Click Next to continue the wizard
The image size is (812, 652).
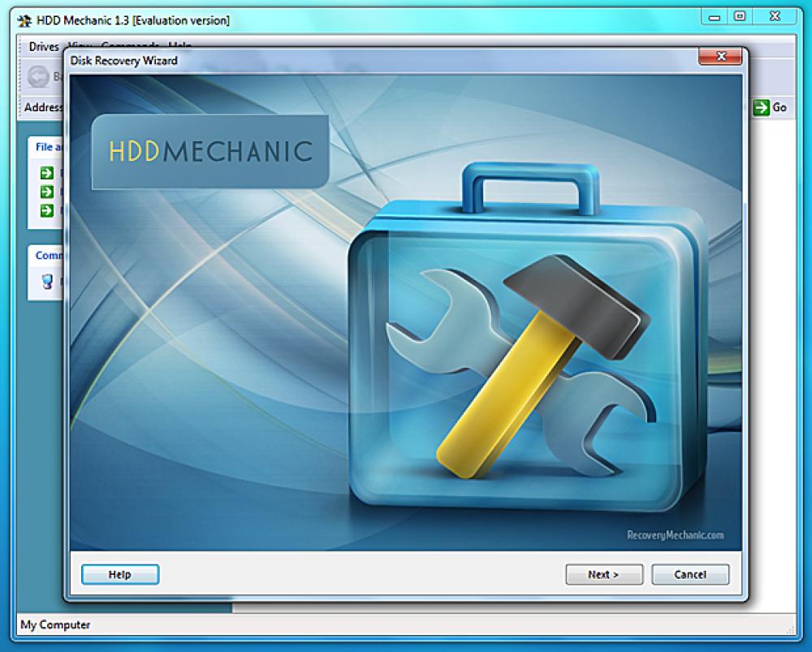(603, 574)
